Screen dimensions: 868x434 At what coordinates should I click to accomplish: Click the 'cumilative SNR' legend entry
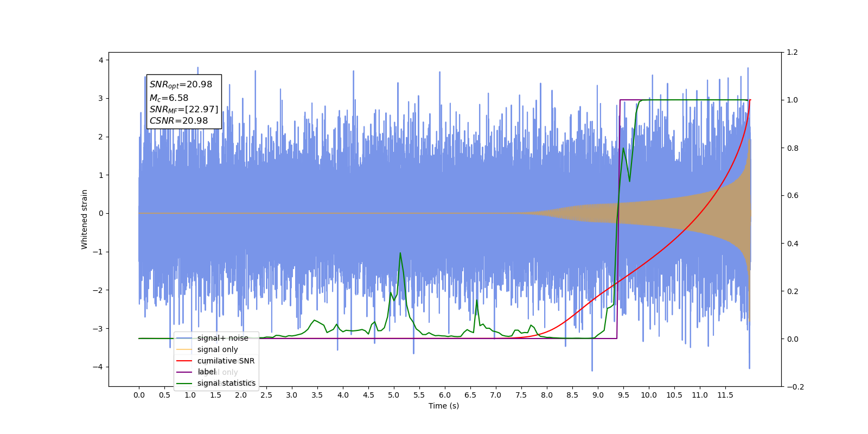[x=215, y=361]
